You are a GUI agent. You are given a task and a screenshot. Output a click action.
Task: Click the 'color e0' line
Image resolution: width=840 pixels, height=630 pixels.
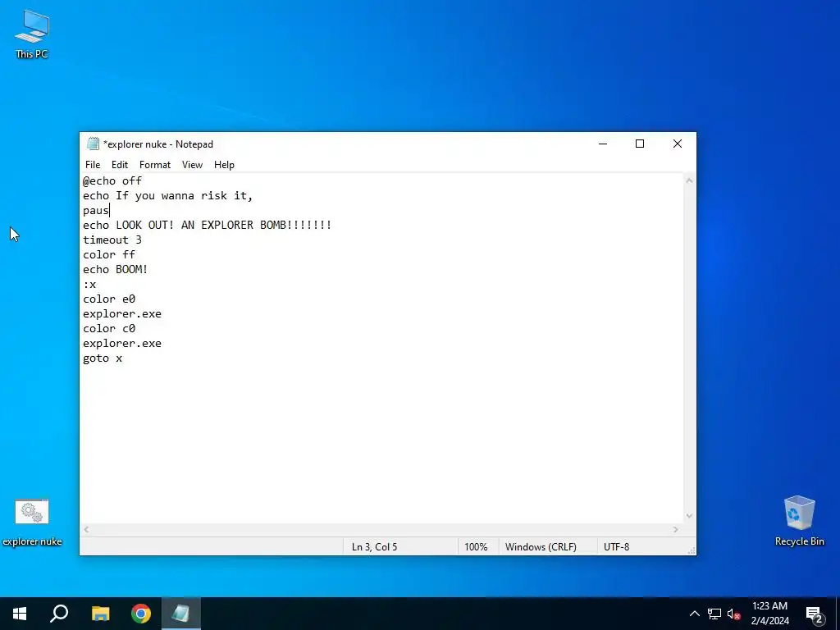point(109,299)
